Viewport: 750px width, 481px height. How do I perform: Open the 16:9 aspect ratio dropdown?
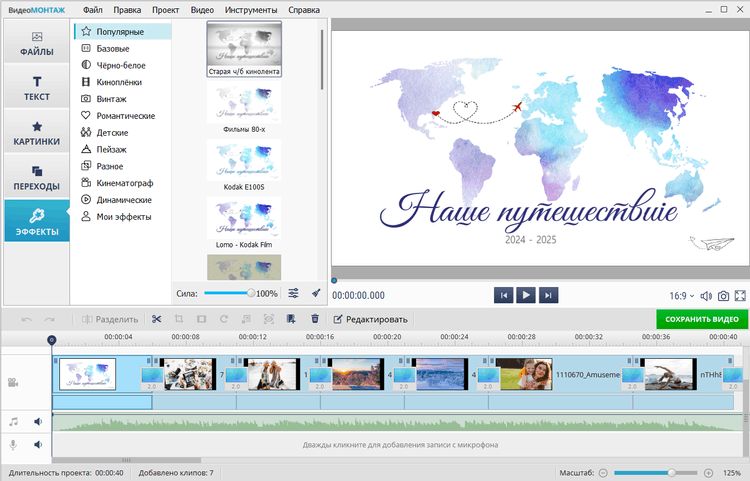(x=683, y=296)
